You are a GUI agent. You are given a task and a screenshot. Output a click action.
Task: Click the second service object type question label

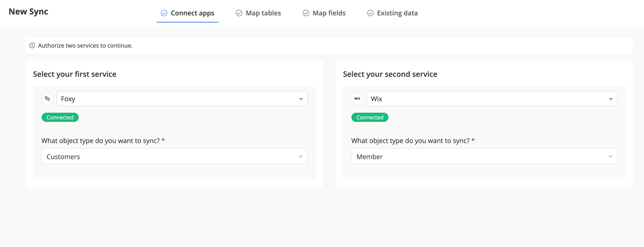[413, 141]
